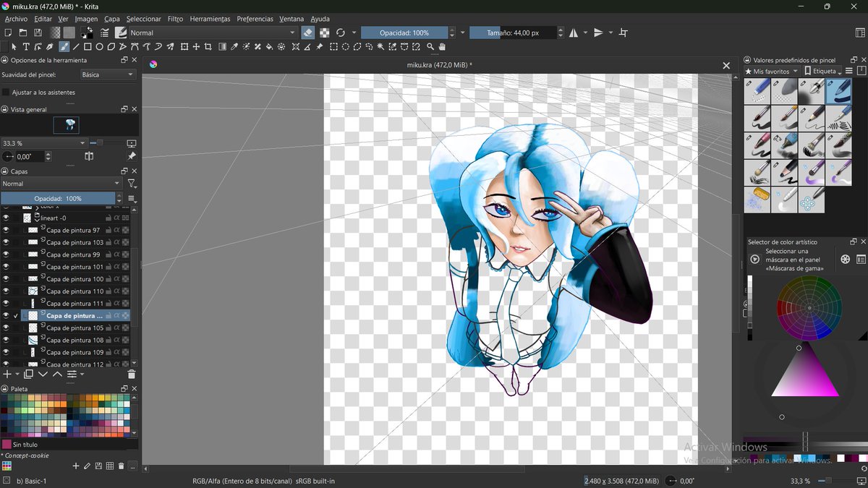Pick a hue on the artistic color wheel
The width and height of the screenshot is (868, 488).
809,308
